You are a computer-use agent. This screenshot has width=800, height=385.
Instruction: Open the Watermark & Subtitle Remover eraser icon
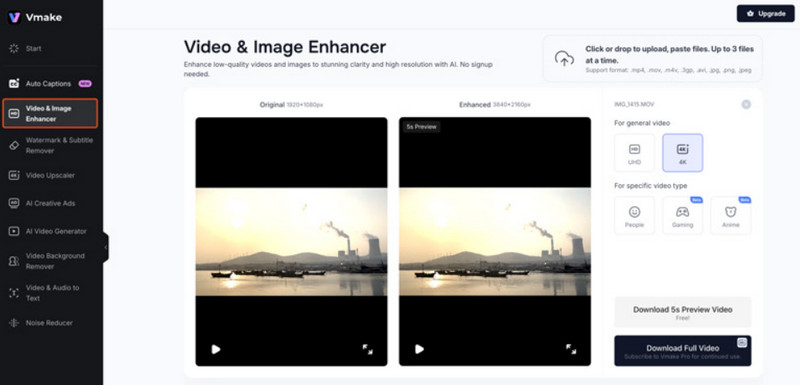pos(14,145)
